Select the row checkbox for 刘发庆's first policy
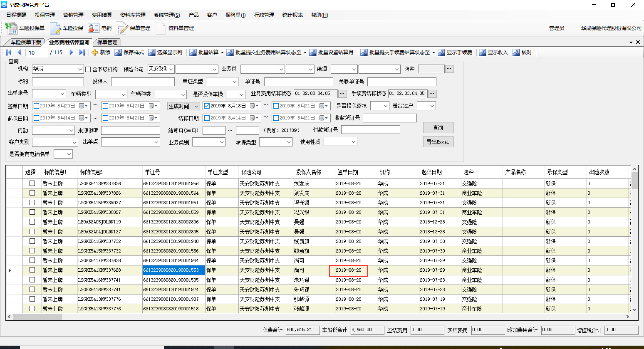644x349 pixels. tap(32, 183)
